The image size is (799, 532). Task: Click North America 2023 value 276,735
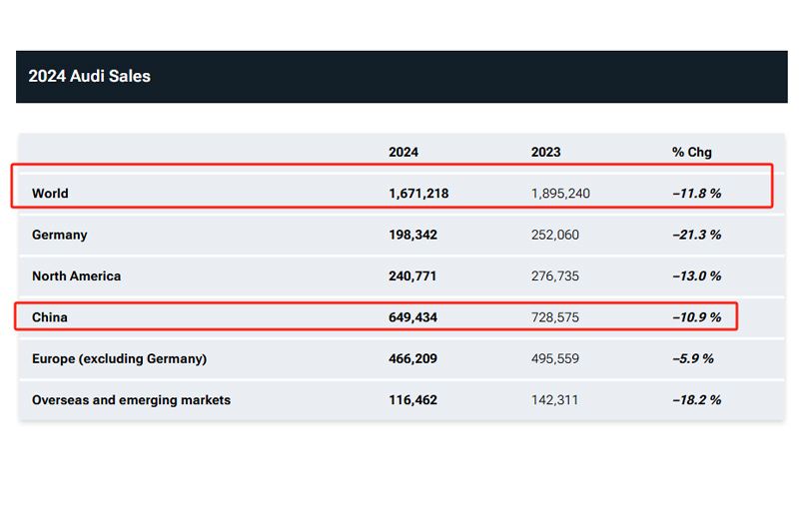[x=555, y=275]
